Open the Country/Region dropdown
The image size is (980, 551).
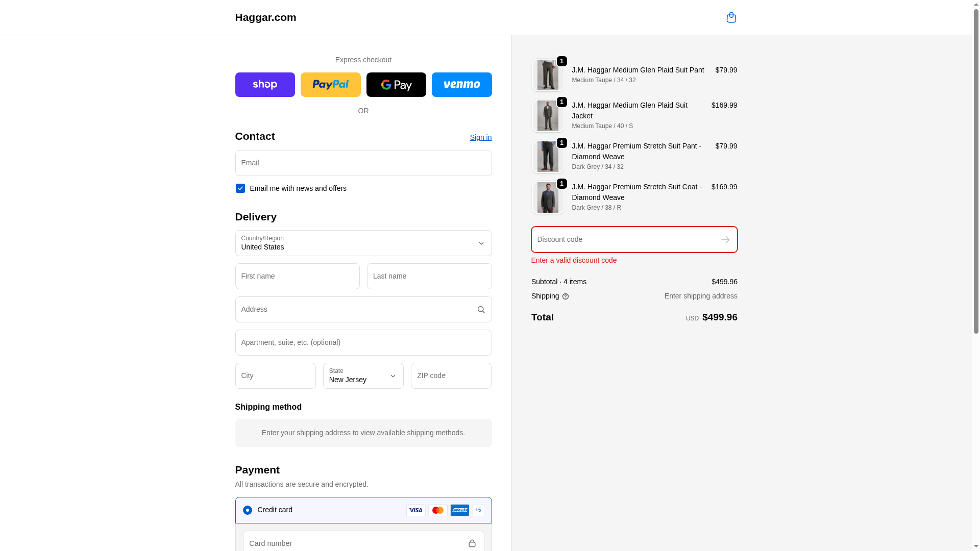click(363, 243)
